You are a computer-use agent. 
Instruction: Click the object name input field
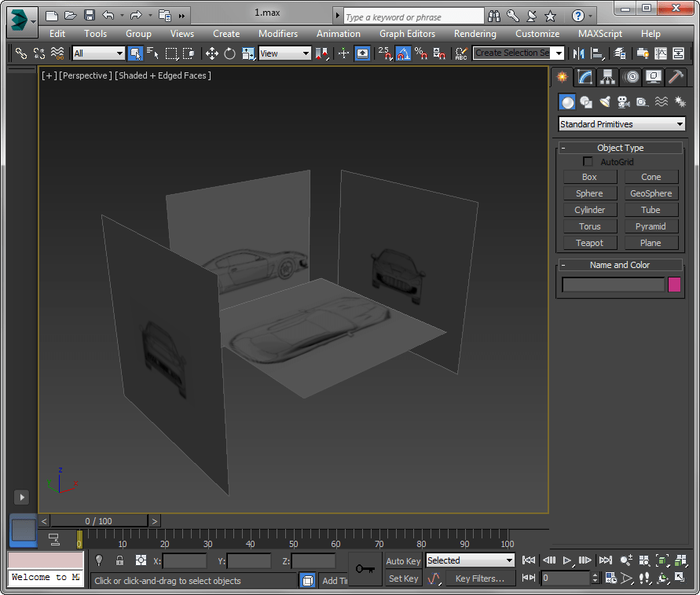(613, 285)
